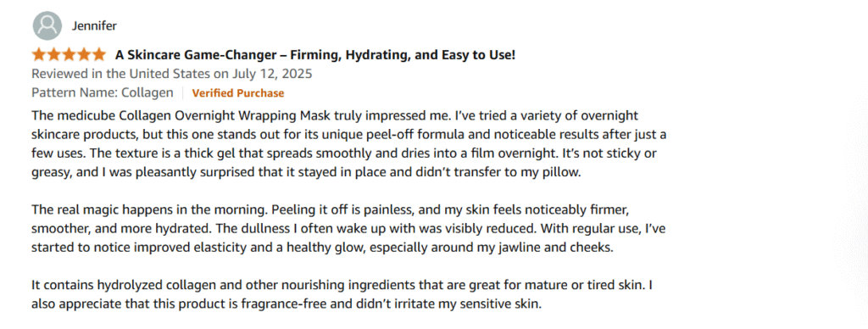Open the 'A Skincare Game-Changer' review title
The height and width of the screenshot is (329, 868).
coord(315,55)
